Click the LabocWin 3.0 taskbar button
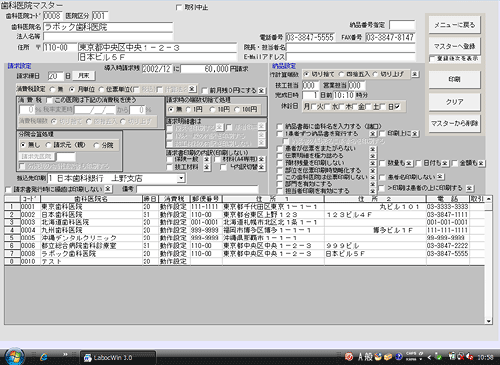500x365 pixels. (118, 358)
